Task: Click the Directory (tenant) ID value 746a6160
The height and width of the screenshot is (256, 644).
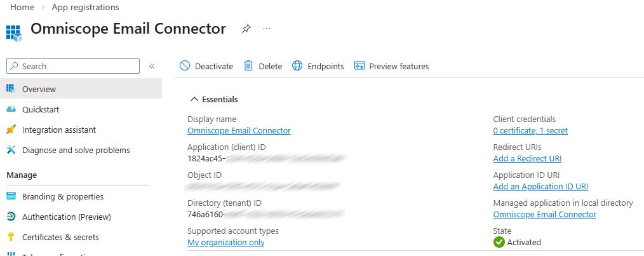Action: click(205, 215)
